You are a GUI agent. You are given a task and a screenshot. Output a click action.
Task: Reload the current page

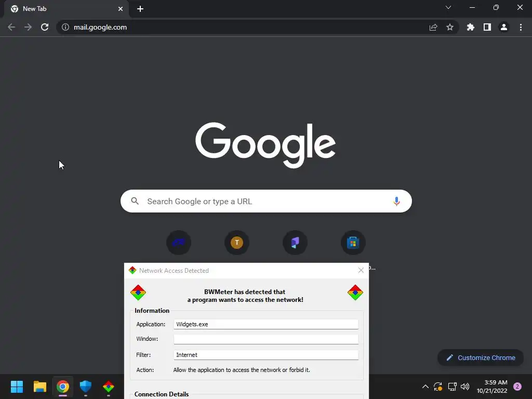coord(45,27)
